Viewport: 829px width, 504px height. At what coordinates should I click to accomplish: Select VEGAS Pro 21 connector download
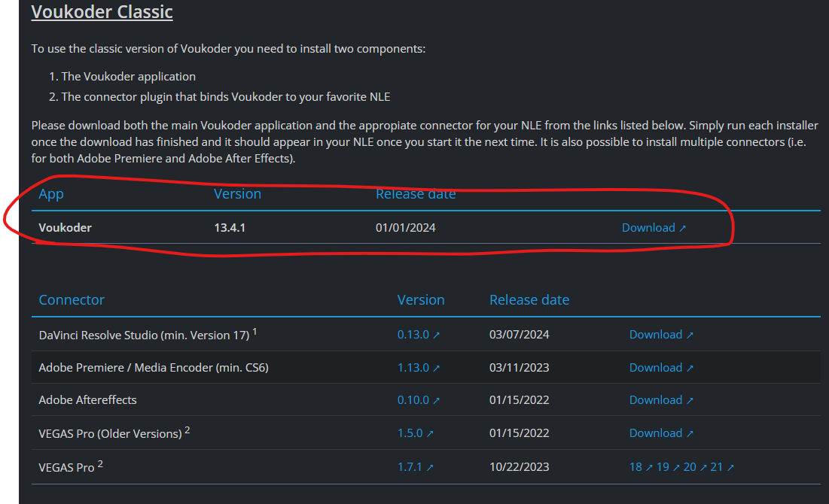coord(718,467)
